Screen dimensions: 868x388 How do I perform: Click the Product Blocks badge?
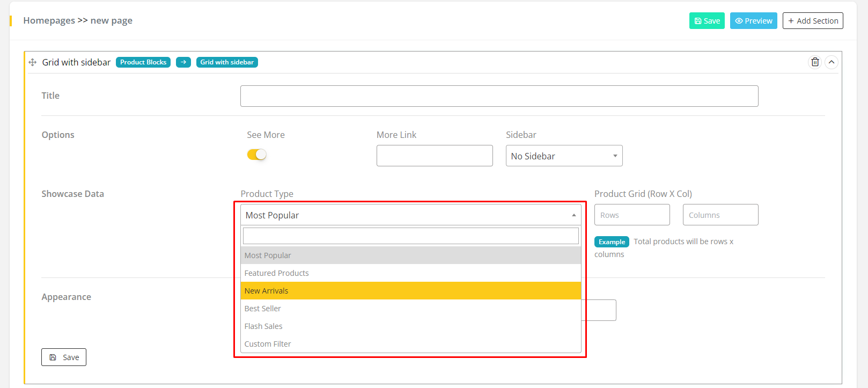point(143,62)
